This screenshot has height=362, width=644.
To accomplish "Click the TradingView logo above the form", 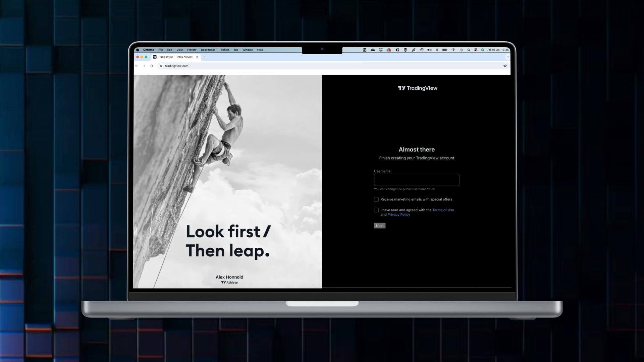I will tap(417, 88).
